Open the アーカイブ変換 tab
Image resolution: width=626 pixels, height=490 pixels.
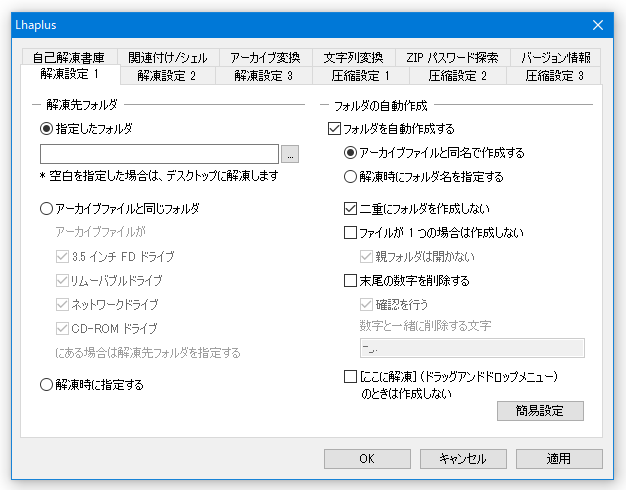click(x=265, y=58)
